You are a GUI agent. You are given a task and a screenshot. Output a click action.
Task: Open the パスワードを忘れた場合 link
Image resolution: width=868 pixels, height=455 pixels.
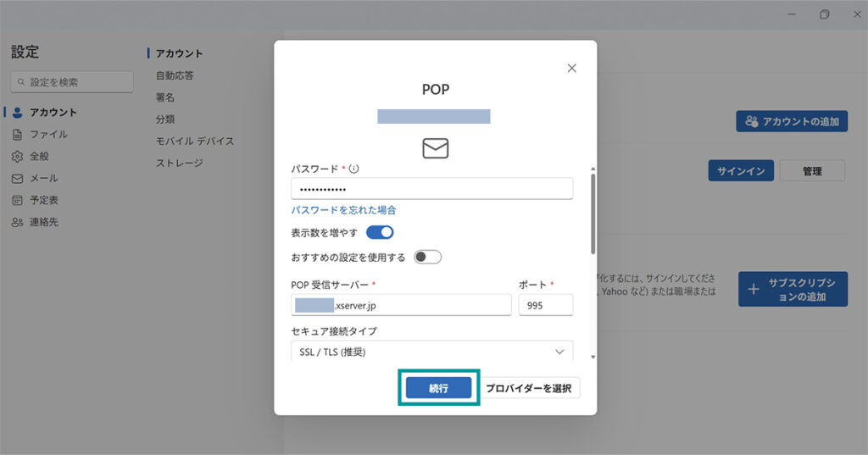click(344, 210)
